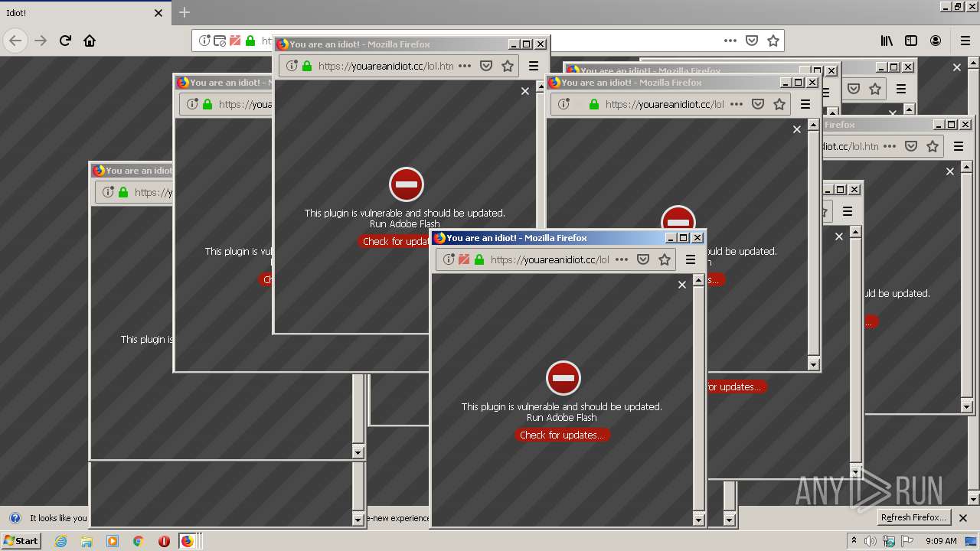Click site info icon in frontmost popup
980x551 pixels.
coord(449,259)
